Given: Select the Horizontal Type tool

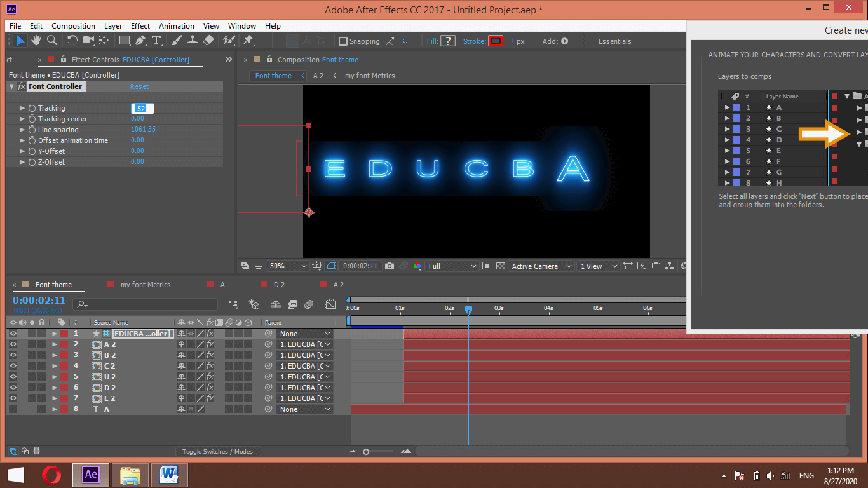Looking at the screenshot, I should [156, 41].
